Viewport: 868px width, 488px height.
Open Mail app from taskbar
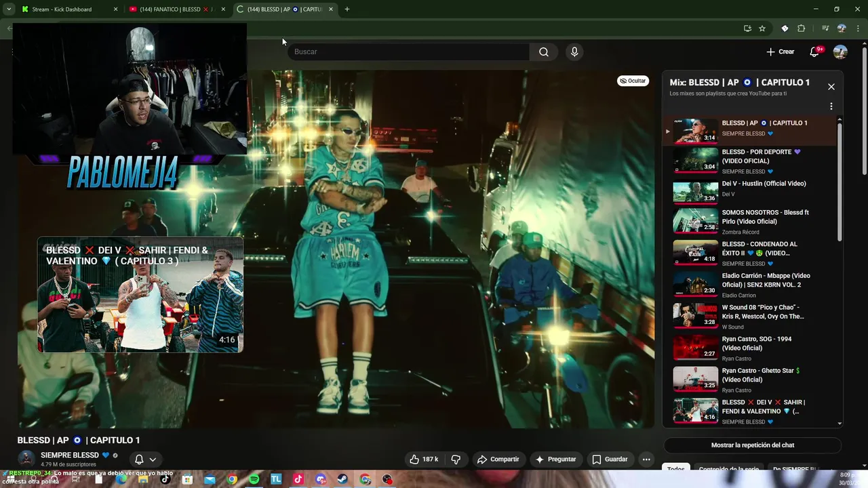(x=210, y=479)
